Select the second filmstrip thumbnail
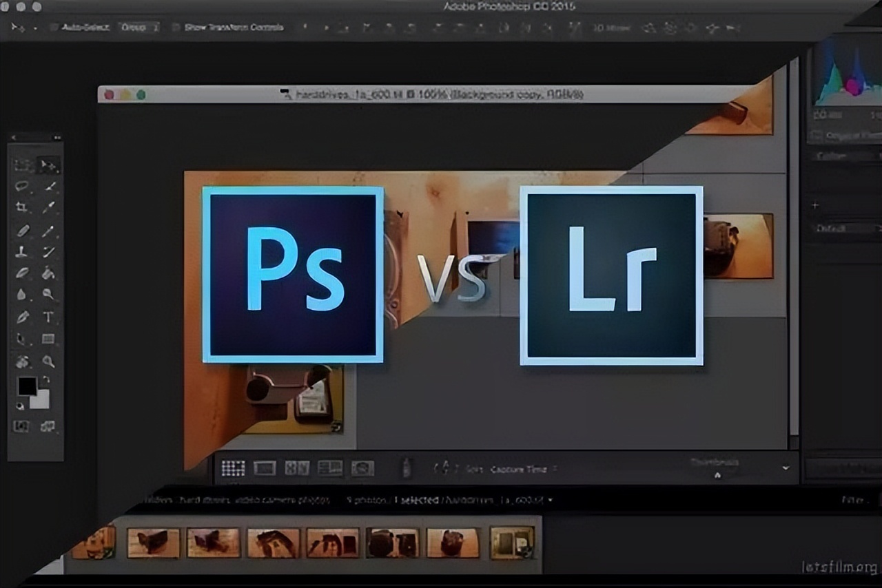 pos(154,543)
